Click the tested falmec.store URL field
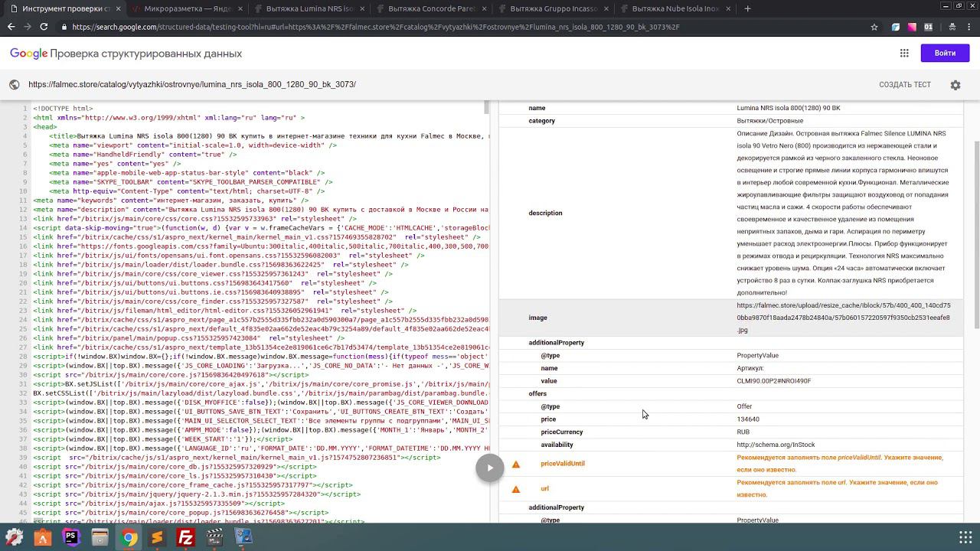This screenshot has height=551, width=980. click(192, 85)
